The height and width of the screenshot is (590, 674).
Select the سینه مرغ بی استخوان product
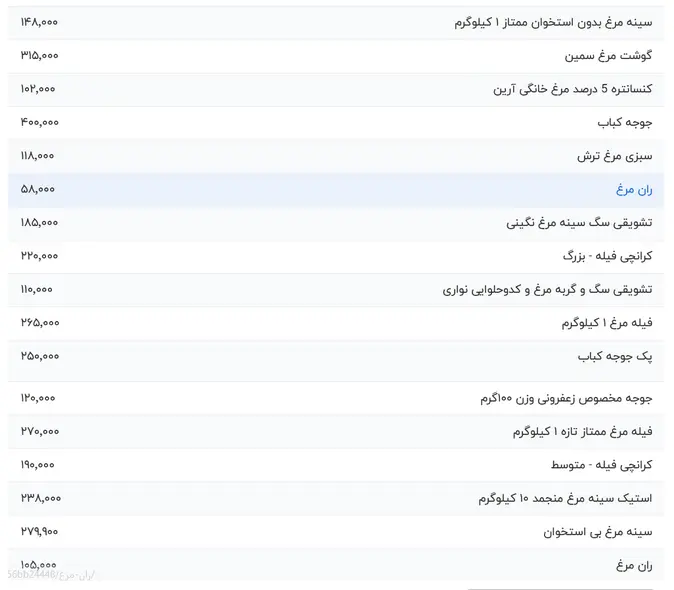click(x=597, y=532)
